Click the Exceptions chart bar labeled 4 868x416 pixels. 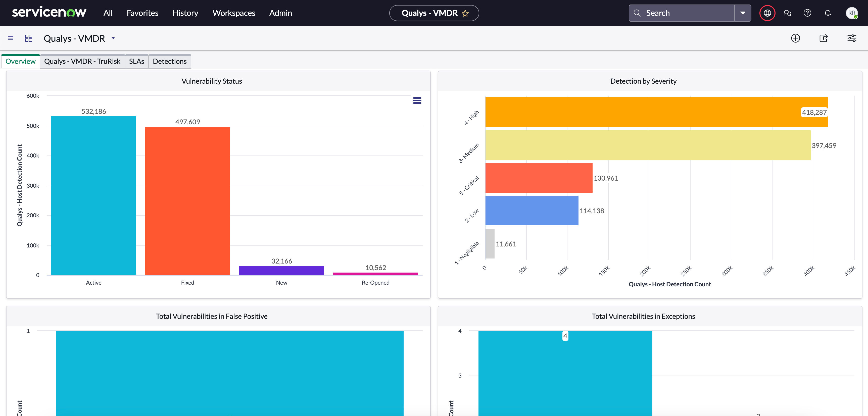point(565,373)
